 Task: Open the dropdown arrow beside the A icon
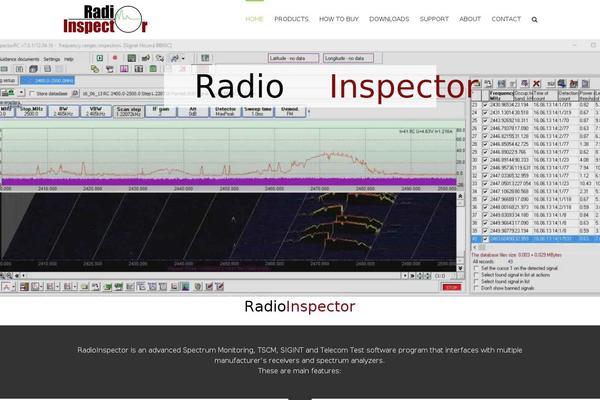13,287
